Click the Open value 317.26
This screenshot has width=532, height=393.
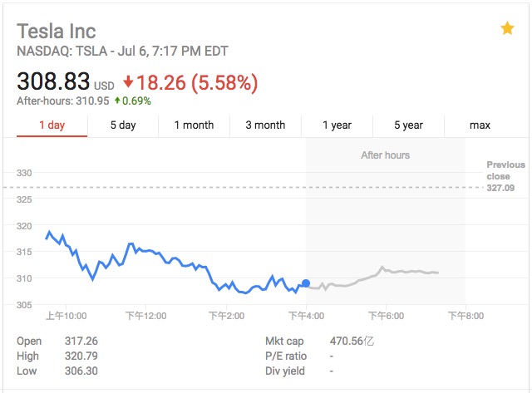click(81, 341)
